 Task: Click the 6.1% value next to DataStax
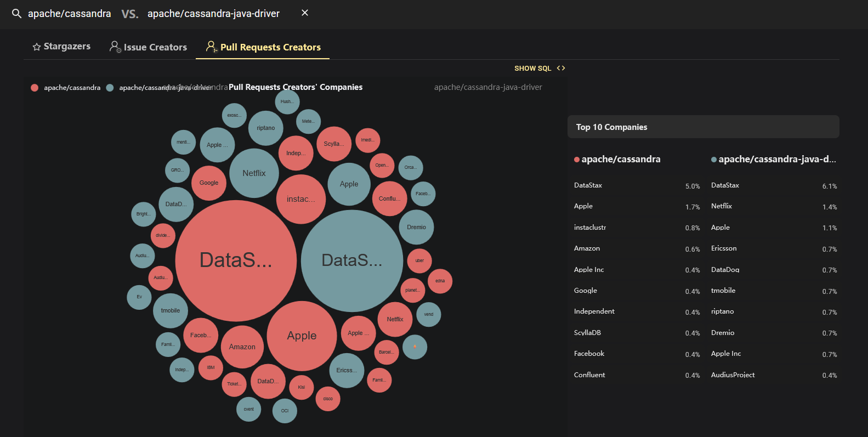pos(830,186)
